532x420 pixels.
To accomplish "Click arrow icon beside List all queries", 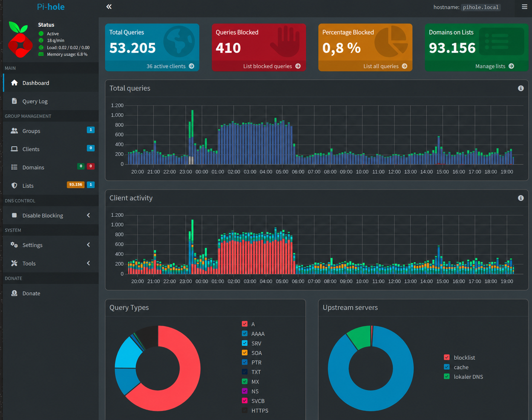I will pyautogui.click(x=405, y=66).
